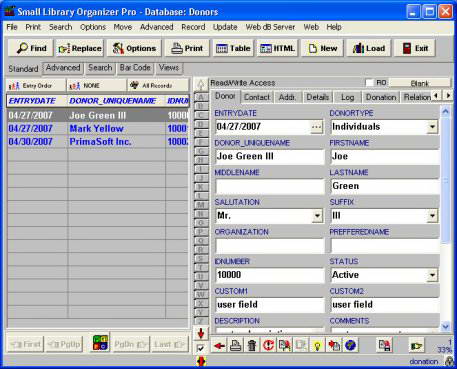The height and width of the screenshot is (369, 457).
Task: Jump to letter A in alphabet index
Action: click(201, 97)
